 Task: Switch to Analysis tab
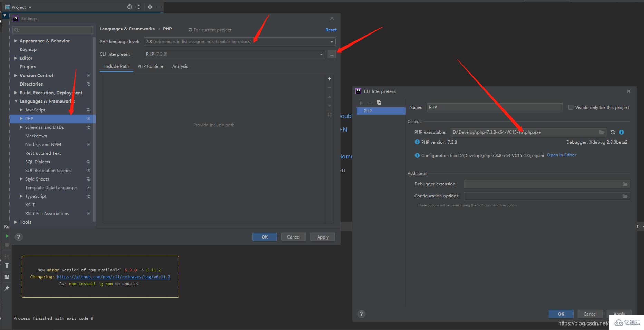click(180, 66)
